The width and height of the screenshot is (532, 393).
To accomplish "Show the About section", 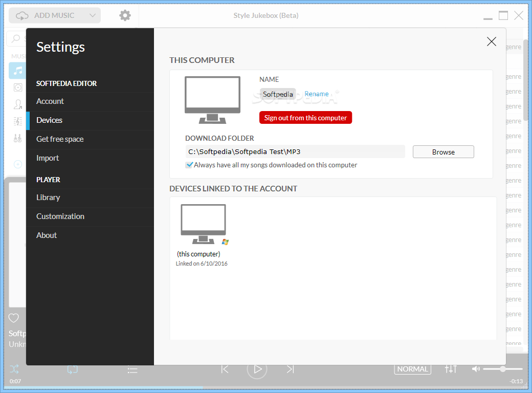I will 90,235.
